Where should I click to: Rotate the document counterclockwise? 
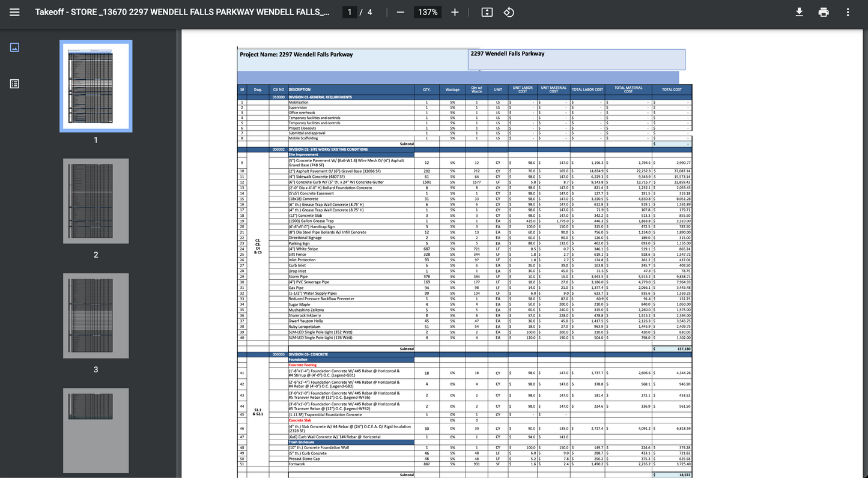tap(509, 12)
